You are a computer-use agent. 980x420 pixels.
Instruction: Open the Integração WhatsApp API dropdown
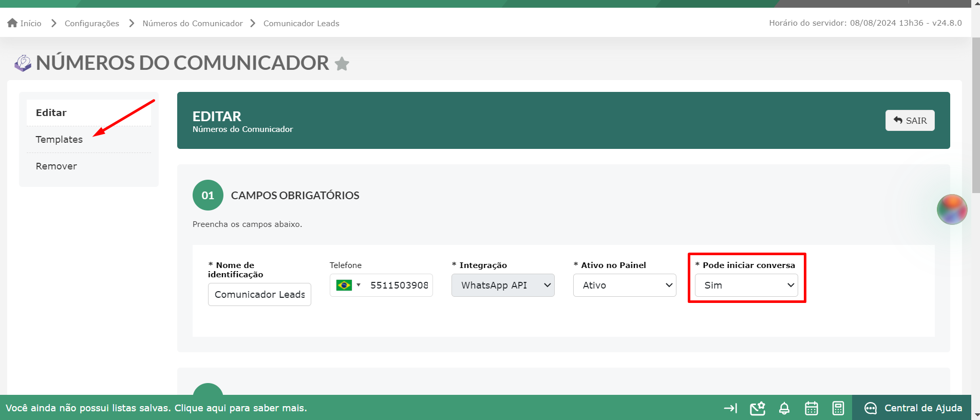503,285
